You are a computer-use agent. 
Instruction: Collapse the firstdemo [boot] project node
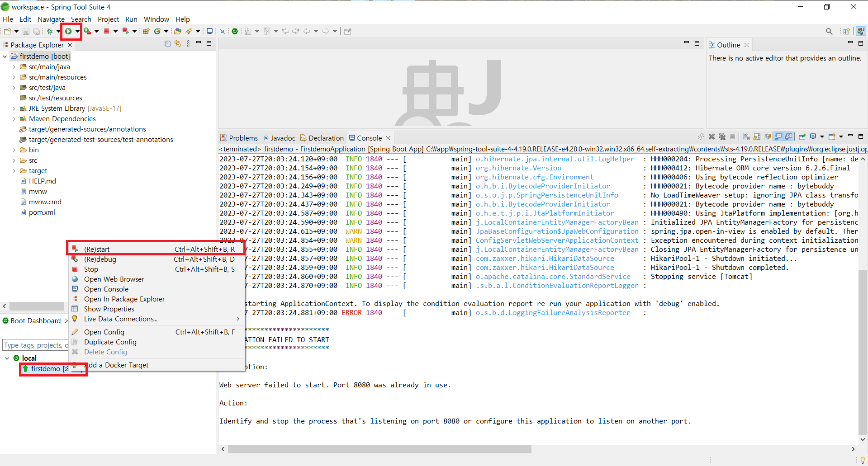[5, 56]
